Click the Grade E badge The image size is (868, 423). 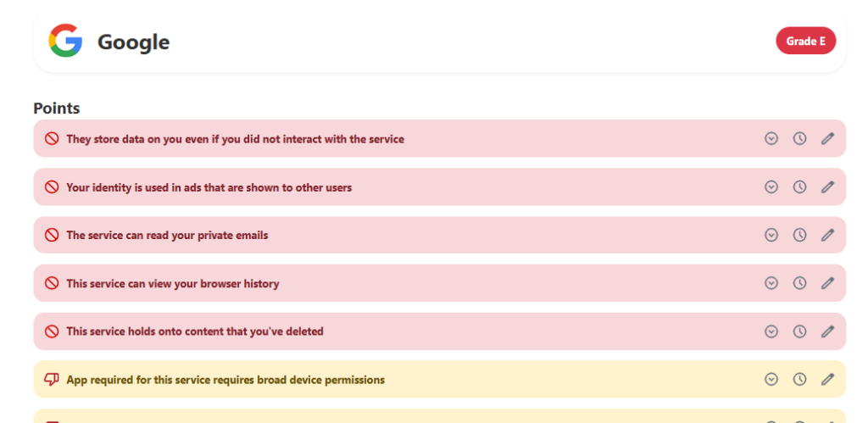(x=805, y=41)
